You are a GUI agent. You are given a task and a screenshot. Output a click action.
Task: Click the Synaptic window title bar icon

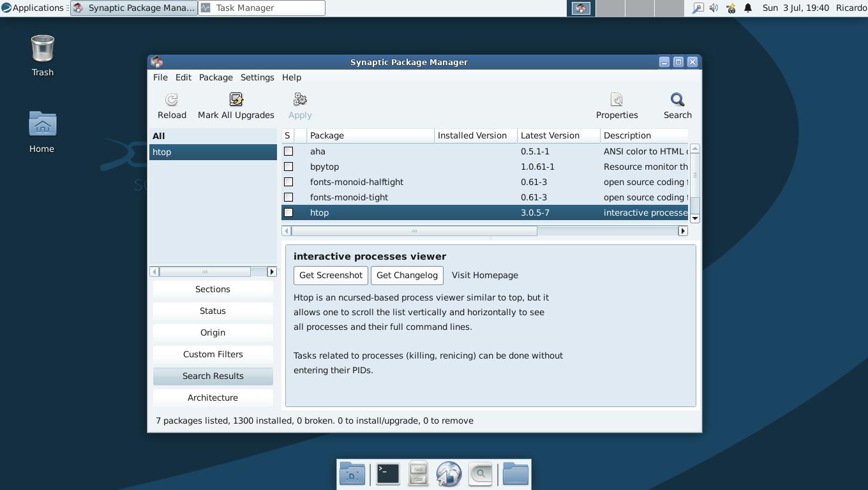click(157, 62)
